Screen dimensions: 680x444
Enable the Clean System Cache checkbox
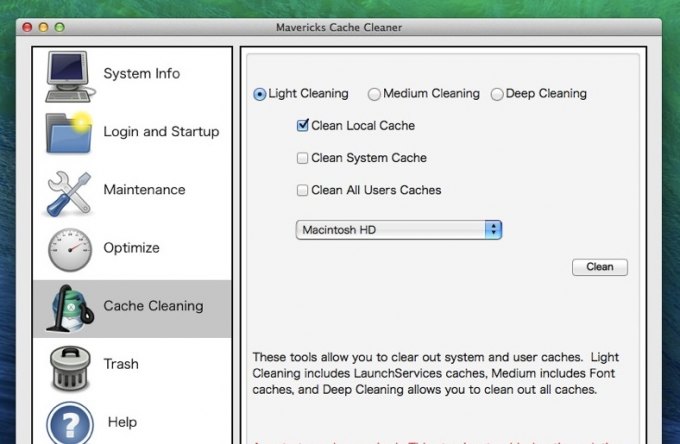[302, 158]
